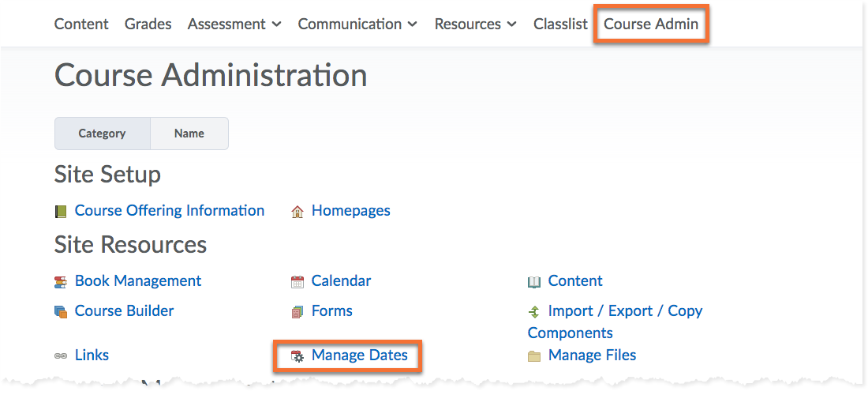Click the Manage Dates calendar-gear icon

click(x=297, y=356)
